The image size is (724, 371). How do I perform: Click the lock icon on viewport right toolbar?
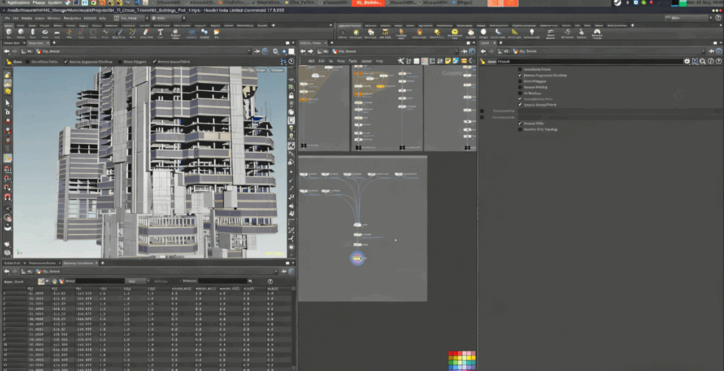[x=291, y=96]
